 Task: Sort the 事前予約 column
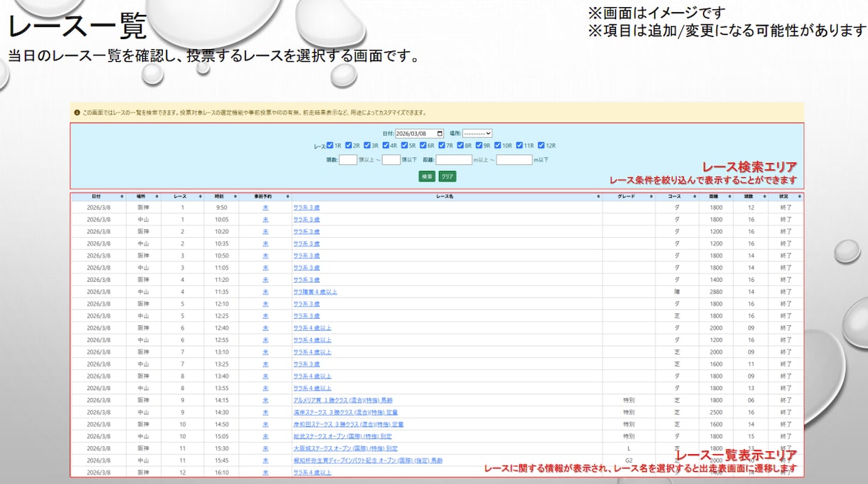287,196
